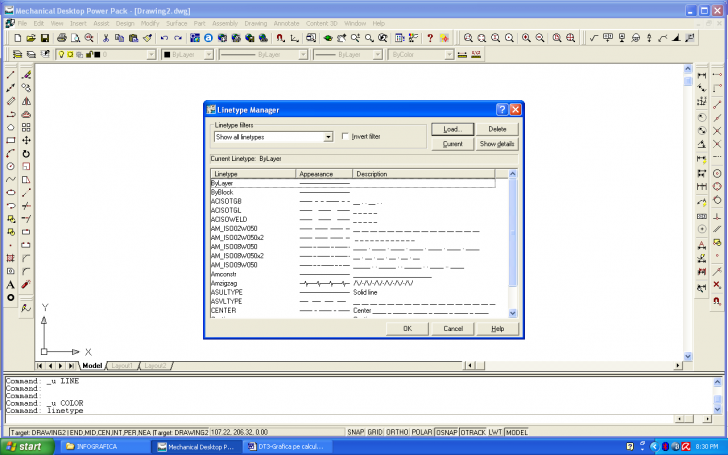Open the Assembly menu
This screenshot has height=455, width=728.
click(x=225, y=23)
